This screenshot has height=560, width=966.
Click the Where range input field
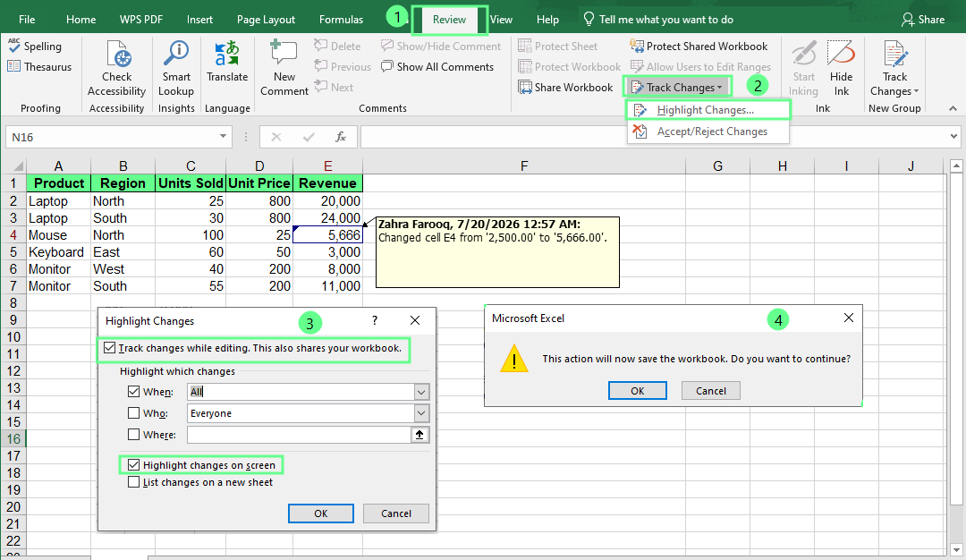[x=299, y=435]
